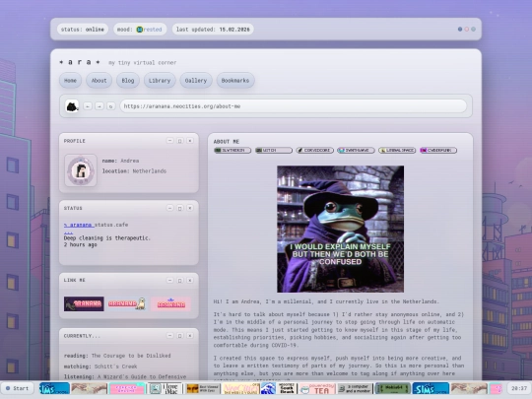
Task: Click the dark Aranana link-me banner
Action: click(x=84, y=304)
